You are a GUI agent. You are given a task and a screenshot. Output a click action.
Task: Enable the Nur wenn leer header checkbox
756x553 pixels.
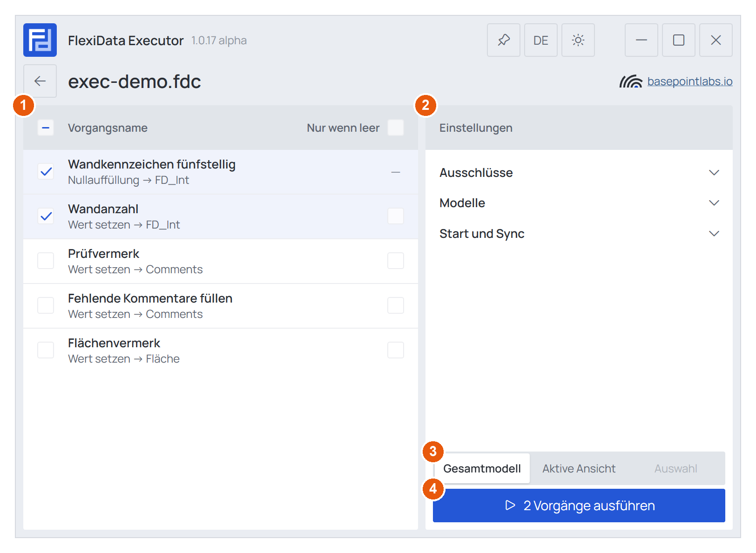396,128
